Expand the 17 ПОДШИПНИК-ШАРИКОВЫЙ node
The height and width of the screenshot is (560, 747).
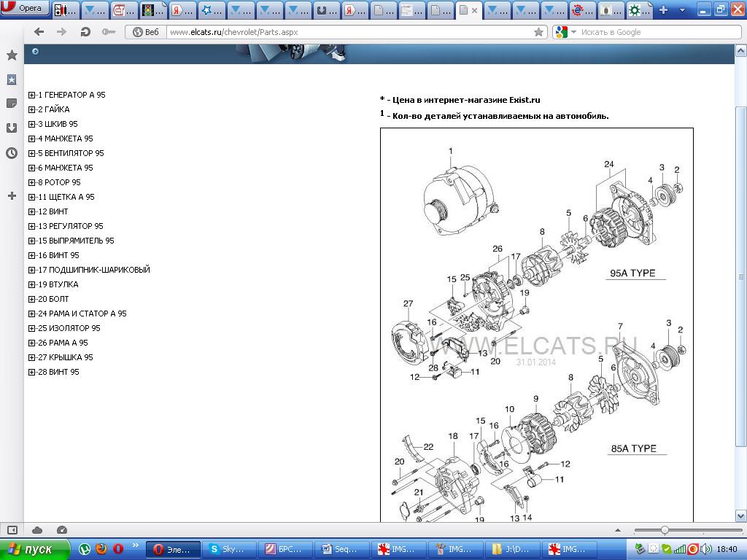[32, 270]
